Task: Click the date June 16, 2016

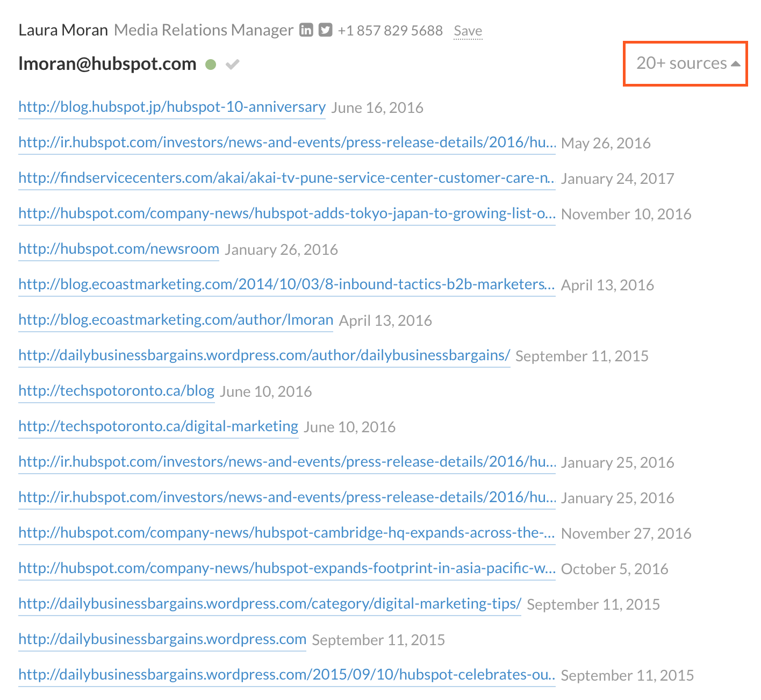Action: coord(377,108)
